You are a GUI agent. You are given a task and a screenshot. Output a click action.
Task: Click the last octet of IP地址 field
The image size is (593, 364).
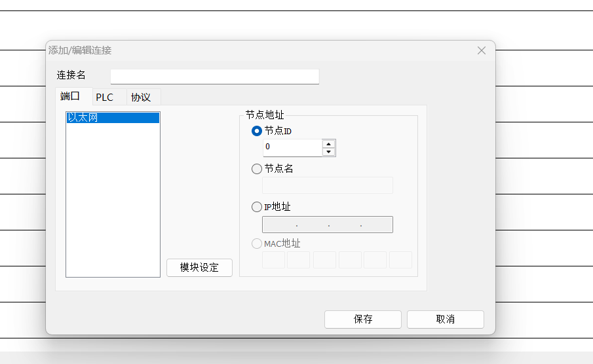pyautogui.click(x=376, y=225)
